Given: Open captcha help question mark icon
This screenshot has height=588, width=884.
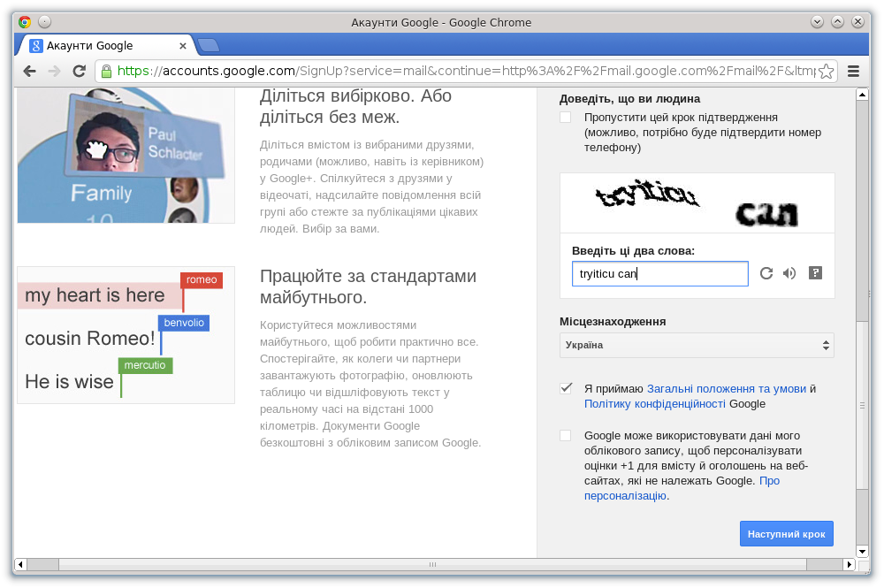Looking at the screenshot, I should click(815, 273).
